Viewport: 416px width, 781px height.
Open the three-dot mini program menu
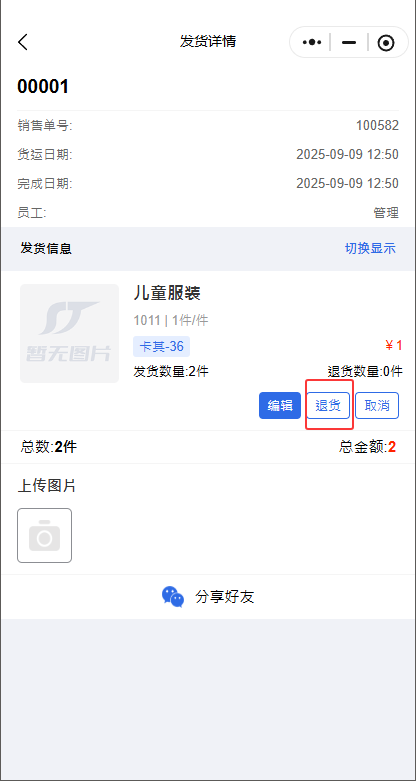pos(312,42)
